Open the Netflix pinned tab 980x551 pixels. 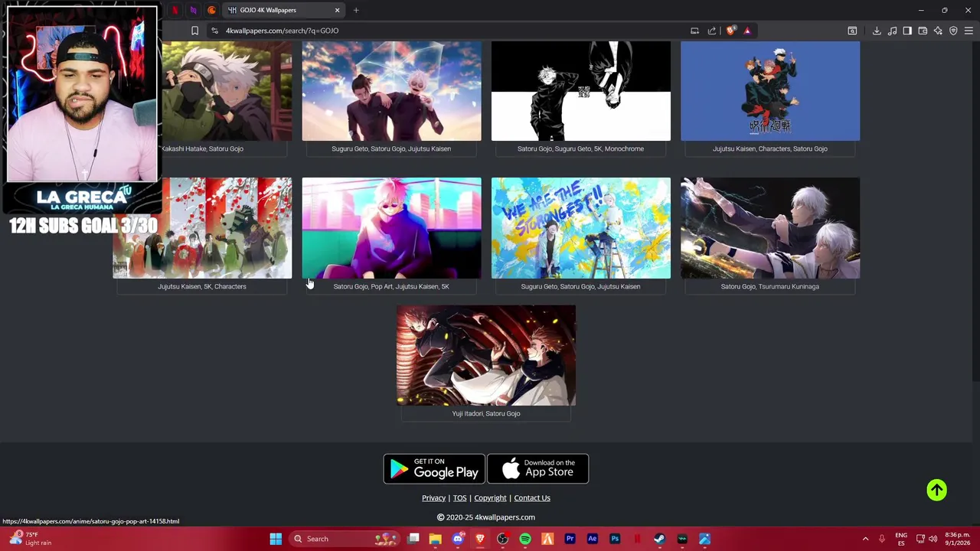pyautogui.click(x=175, y=10)
